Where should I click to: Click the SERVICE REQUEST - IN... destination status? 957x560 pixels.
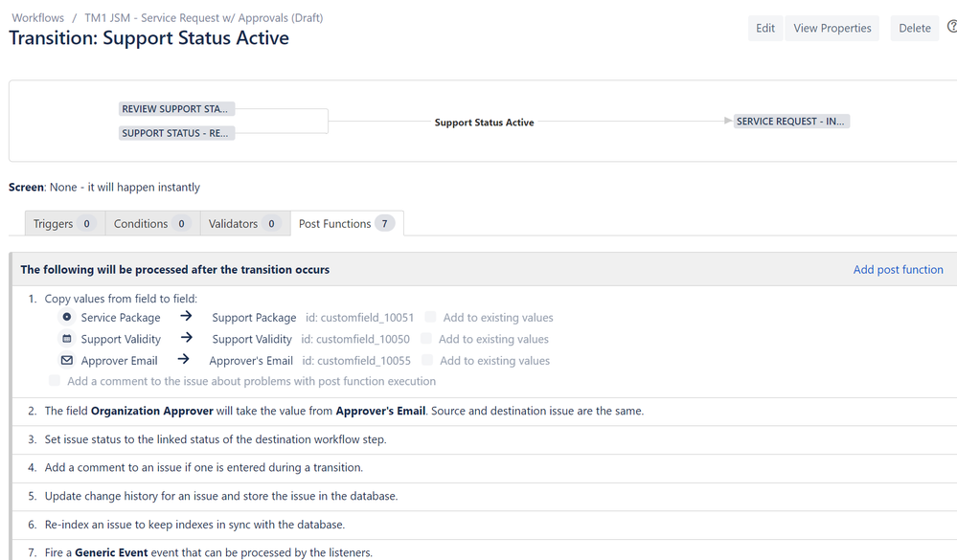click(x=791, y=121)
